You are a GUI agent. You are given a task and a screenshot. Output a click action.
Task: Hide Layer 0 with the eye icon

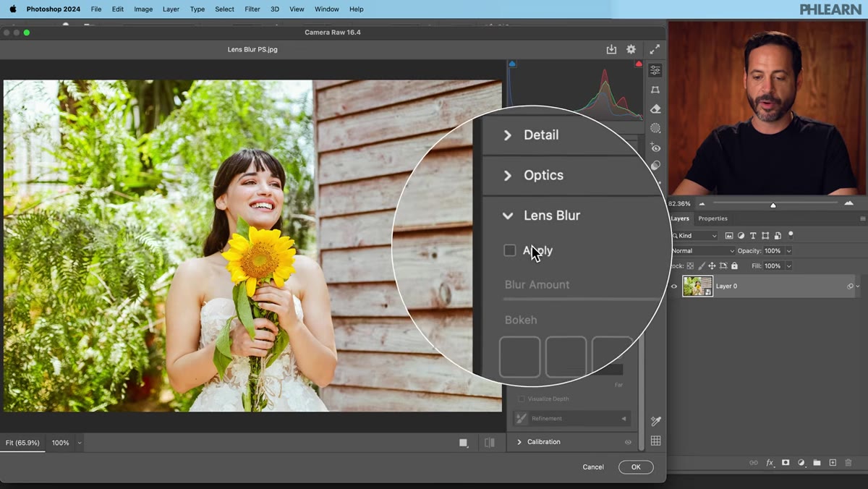[674, 286]
